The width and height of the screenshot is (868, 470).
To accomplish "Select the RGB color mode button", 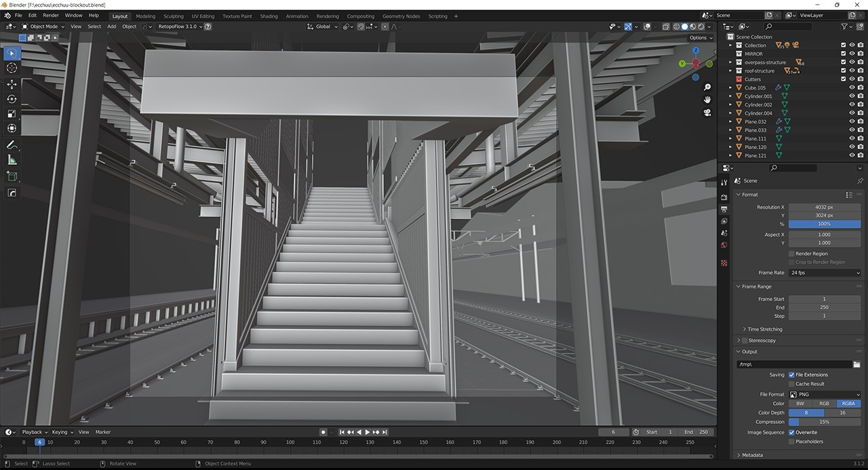I will (x=824, y=404).
